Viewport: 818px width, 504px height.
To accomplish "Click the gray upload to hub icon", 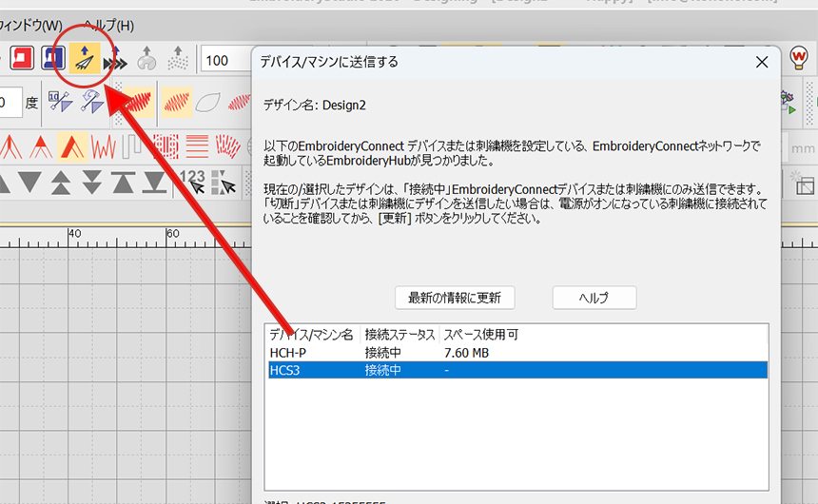I will [x=146, y=58].
